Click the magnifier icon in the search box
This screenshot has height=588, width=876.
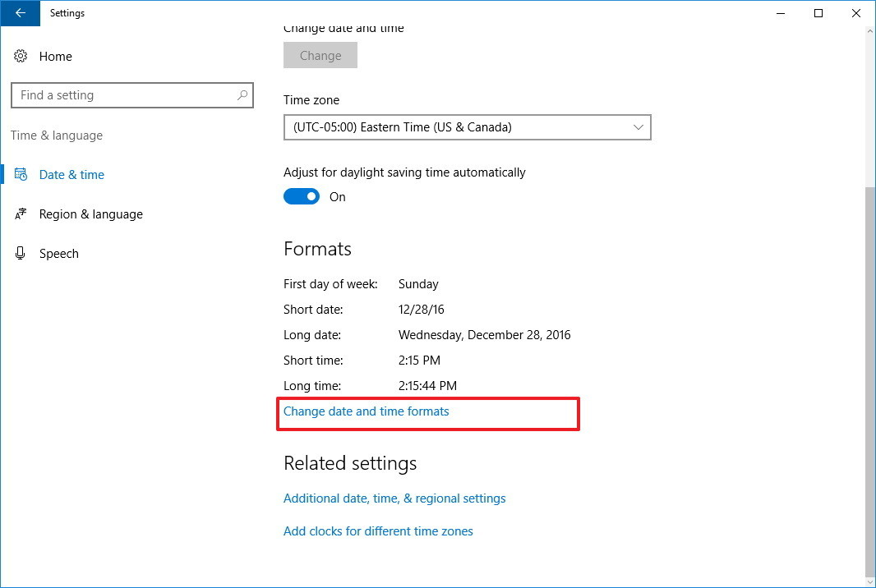point(242,95)
